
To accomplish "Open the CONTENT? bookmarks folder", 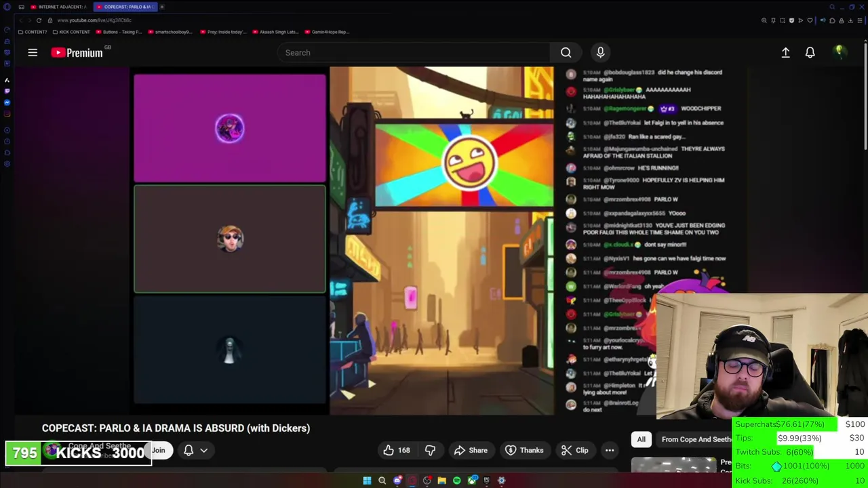I will pos(33,32).
